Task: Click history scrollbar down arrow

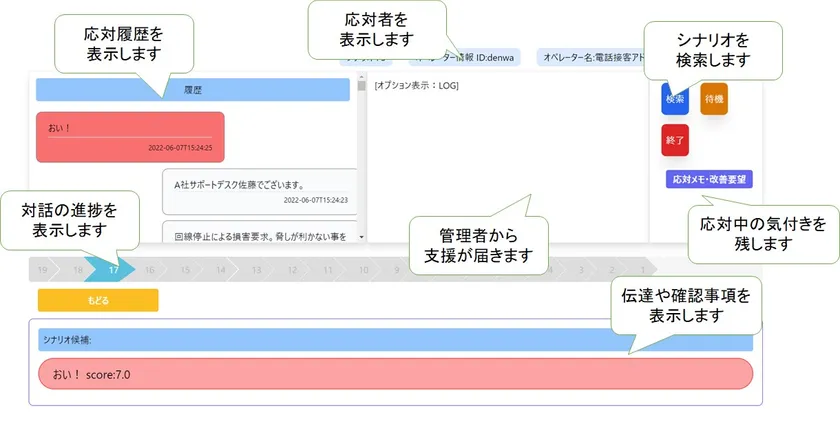Action: pyautogui.click(x=362, y=237)
